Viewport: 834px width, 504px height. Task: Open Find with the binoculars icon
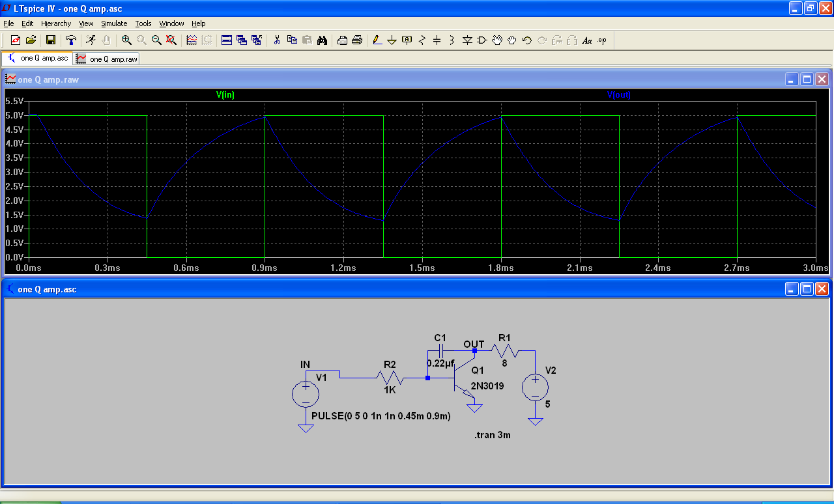click(x=322, y=40)
